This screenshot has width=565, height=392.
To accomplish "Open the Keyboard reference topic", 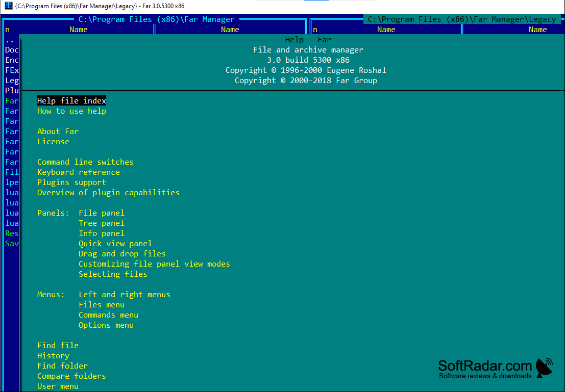I will (79, 172).
